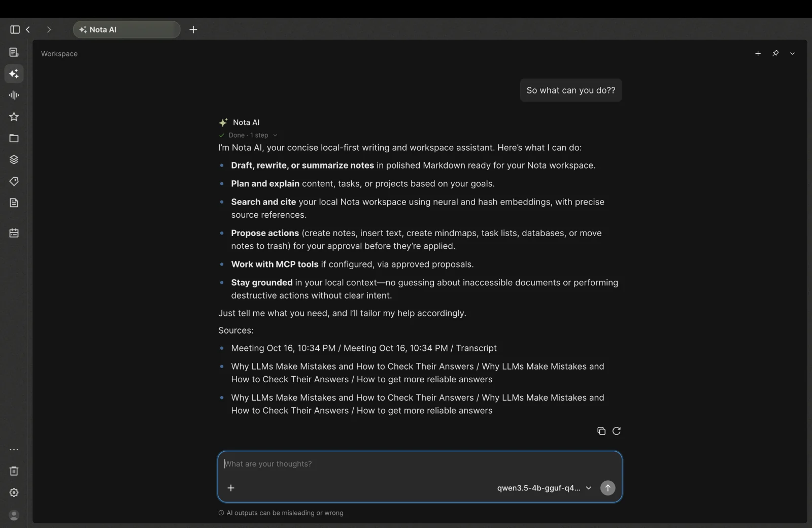Expand the header chevron dropdown
This screenshot has height=528, width=812.
click(x=792, y=53)
